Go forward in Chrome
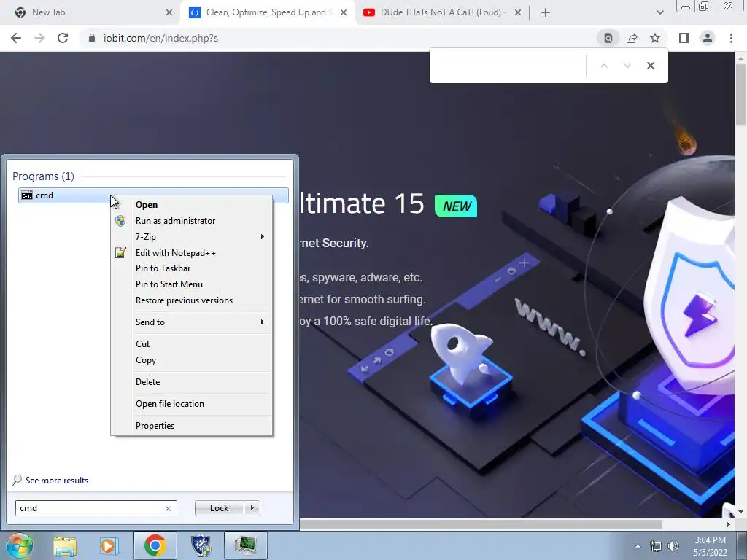The image size is (747, 560). point(39,38)
